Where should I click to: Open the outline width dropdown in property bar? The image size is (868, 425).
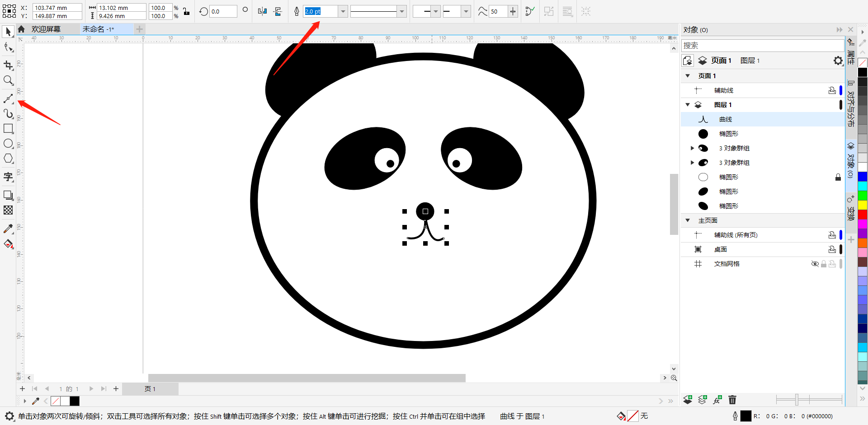point(343,11)
